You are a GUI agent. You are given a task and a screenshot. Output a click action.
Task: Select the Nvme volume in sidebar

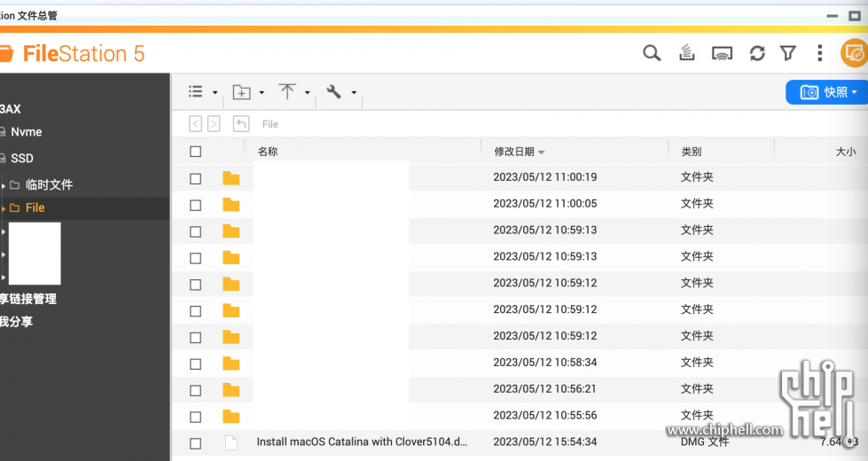tap(26, 132)
